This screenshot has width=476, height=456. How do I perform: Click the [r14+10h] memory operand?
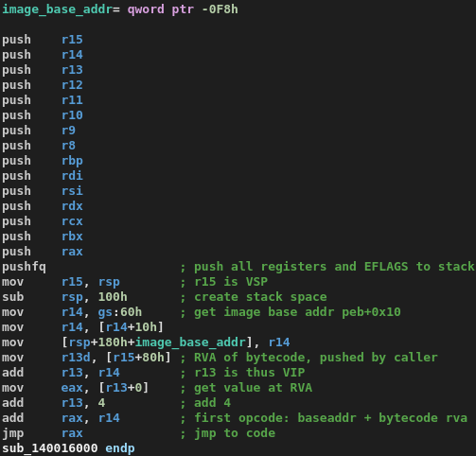point(131,327)
